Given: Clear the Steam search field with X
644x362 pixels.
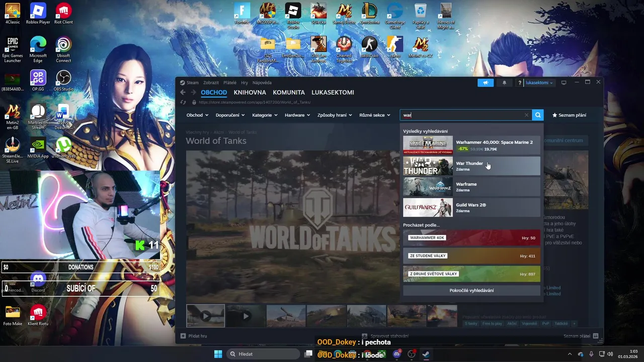Looking at the screenshot, I should [x=527, y=115].
